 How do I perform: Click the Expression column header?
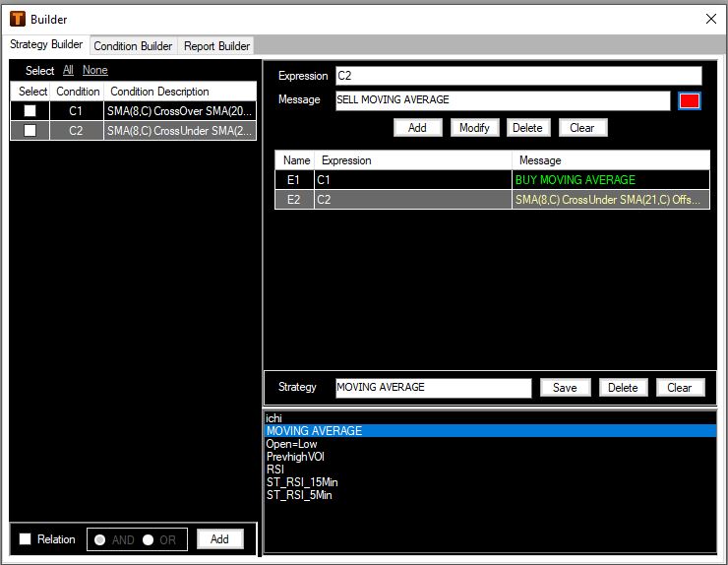point(413,160)
